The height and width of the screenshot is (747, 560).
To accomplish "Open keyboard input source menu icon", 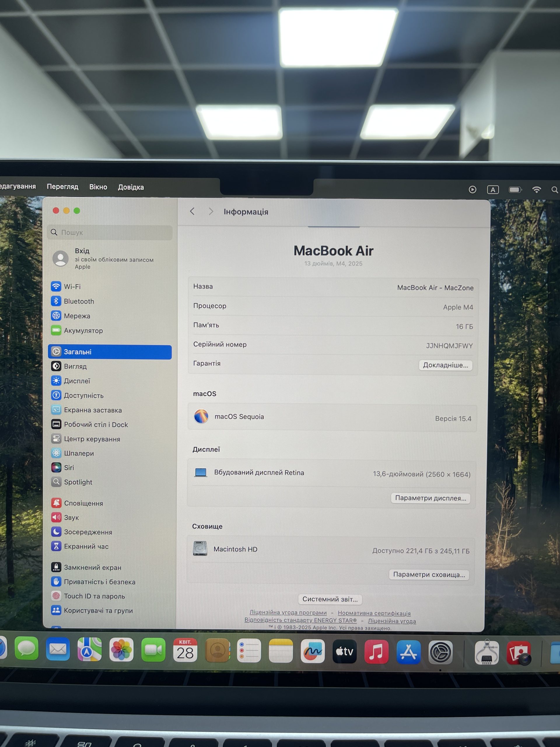I will pos(493,189).
